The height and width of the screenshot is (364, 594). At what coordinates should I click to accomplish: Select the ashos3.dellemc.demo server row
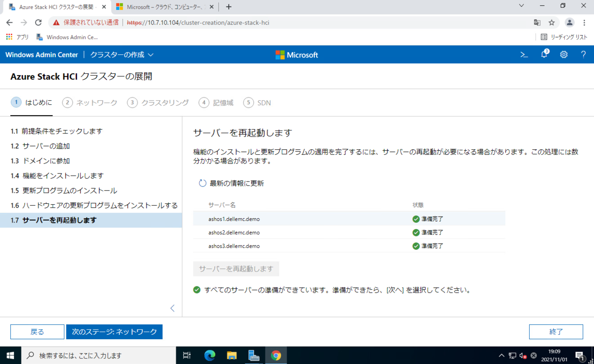click(x=349, y=245)
